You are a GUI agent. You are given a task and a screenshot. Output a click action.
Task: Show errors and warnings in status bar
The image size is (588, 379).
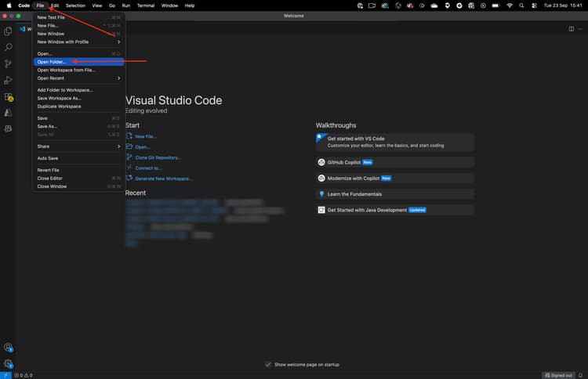24,375
